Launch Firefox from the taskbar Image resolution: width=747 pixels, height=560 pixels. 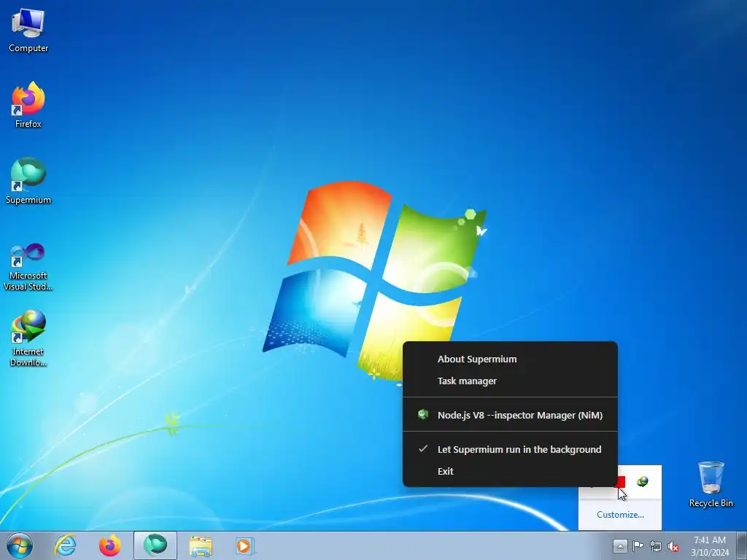pos(109,545)
